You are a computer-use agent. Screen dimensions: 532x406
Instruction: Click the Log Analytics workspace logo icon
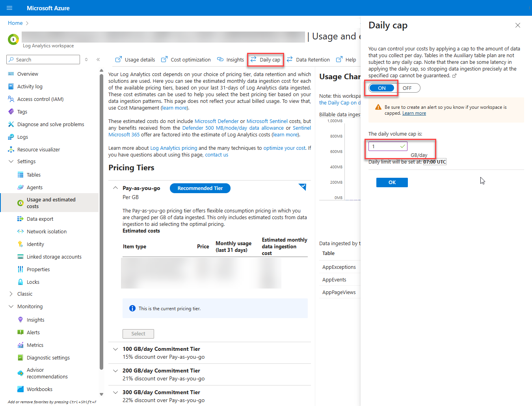[x=13, y=39]
